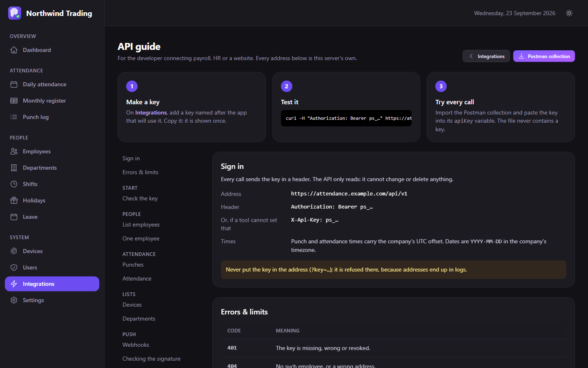This screenshot has height=368, width=588.
Task: Click the Users shield icon
Action: [x=14, y=267]
